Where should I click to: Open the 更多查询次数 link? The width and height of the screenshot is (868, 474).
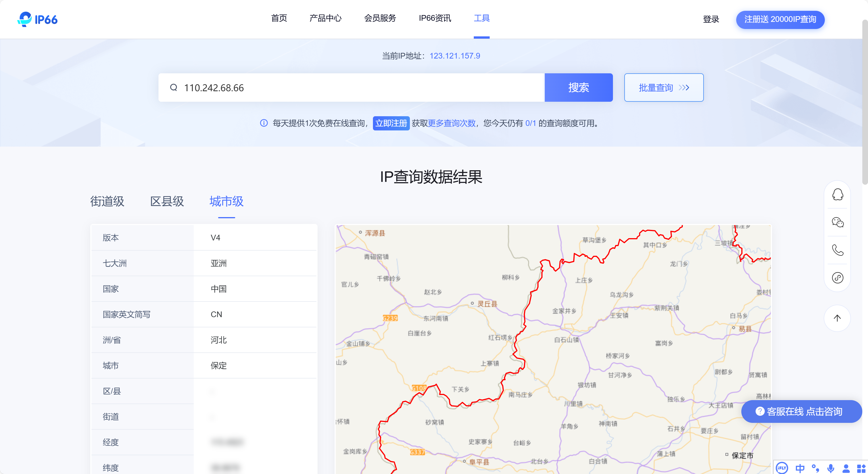click(452, 123)
